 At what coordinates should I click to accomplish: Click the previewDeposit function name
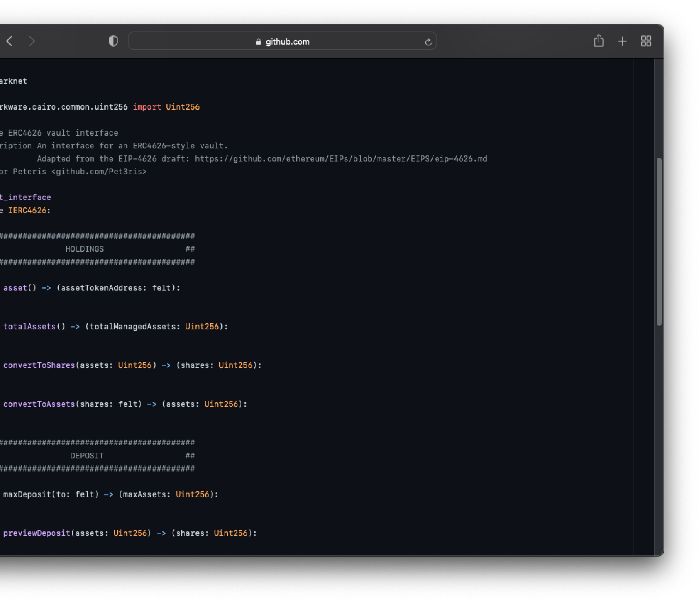(x=37, y=533)
